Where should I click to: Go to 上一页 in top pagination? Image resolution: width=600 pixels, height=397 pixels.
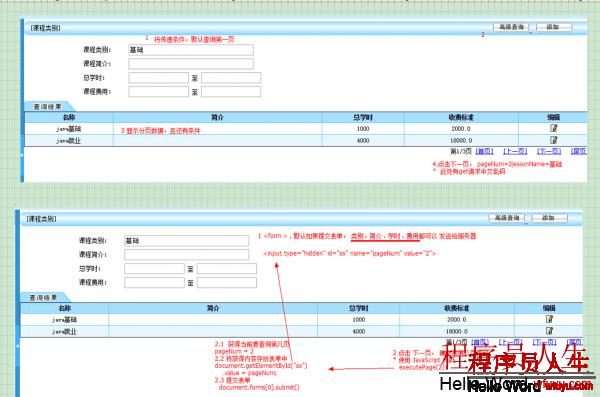515,152
